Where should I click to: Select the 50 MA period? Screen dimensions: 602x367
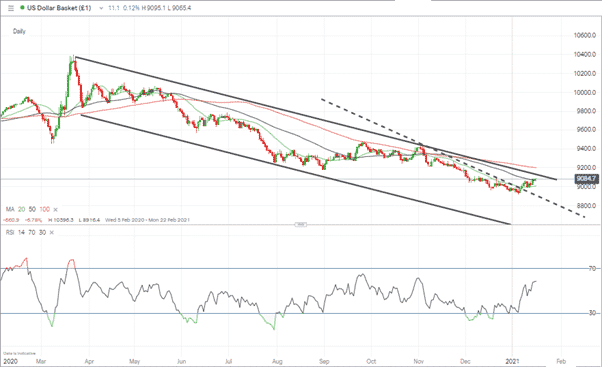pos(32,209)
